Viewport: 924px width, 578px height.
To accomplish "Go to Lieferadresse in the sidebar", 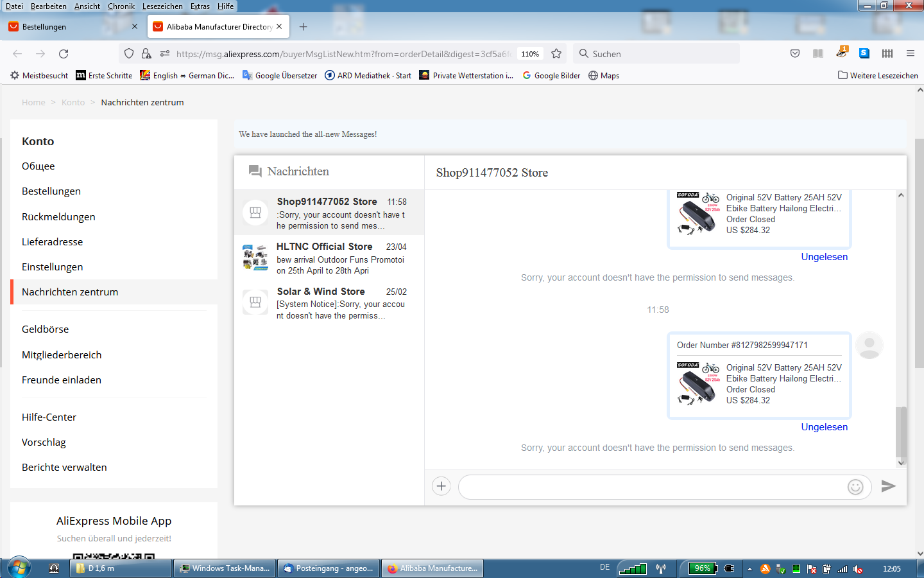I will point(52,242).
